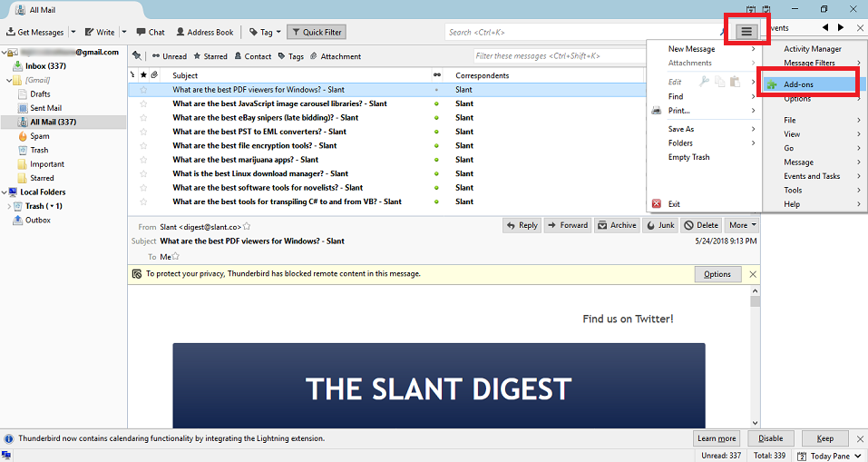Open the Address Book

pos(205,32)
